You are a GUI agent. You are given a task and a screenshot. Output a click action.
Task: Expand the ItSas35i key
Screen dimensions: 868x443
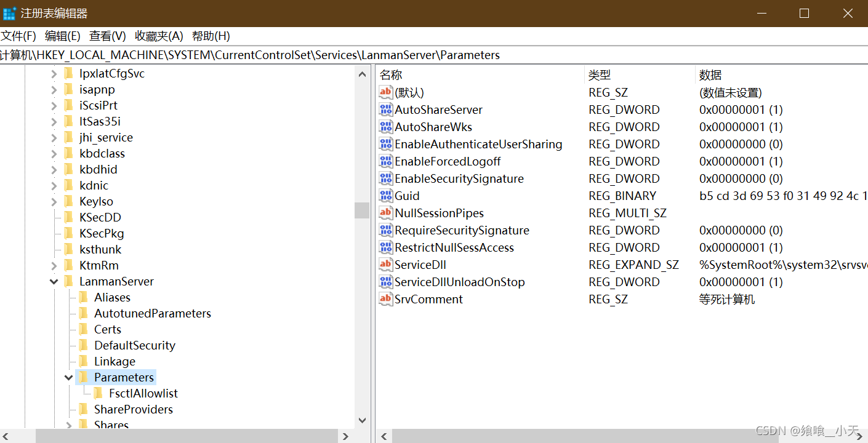54,122
